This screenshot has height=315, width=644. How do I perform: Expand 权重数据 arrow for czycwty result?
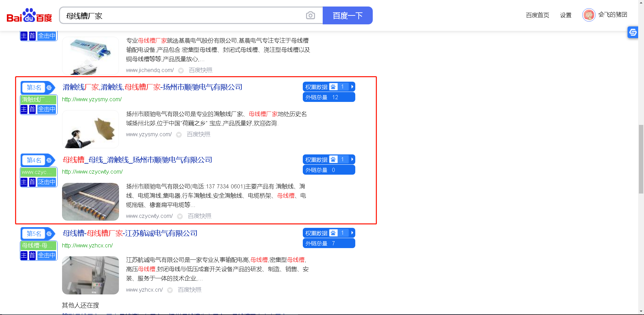pyautogui.click(x=352, y=160)
